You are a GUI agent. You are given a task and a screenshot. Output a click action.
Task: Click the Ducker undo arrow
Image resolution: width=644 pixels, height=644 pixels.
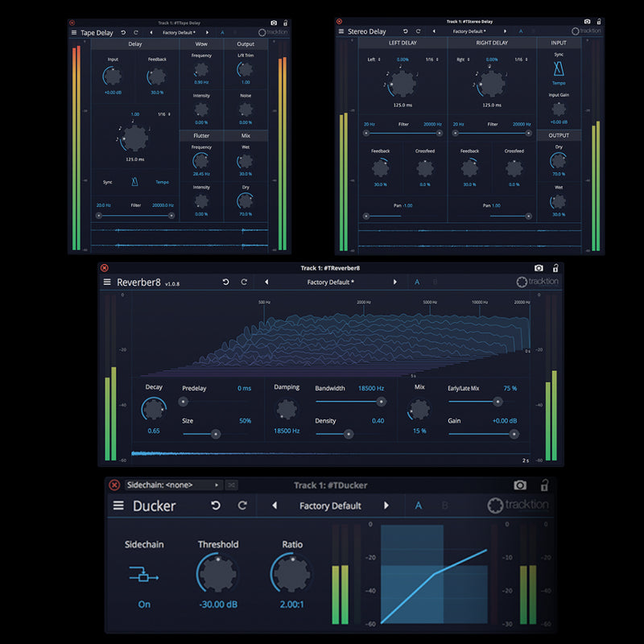click(215, 506)
